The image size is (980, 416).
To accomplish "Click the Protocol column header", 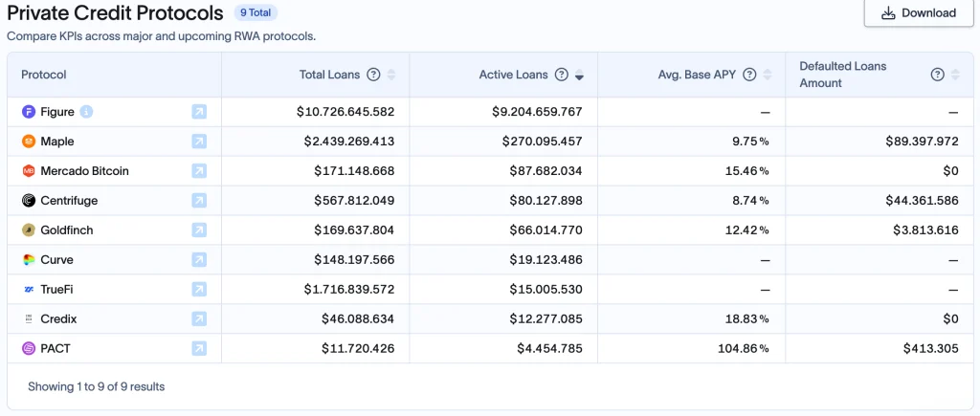I will pyautogui.click(x=44, y=75).
